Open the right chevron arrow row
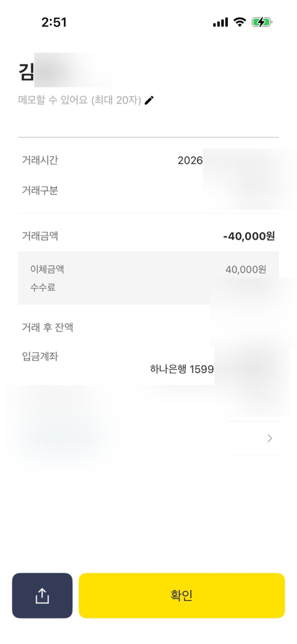 pos(269,438)
